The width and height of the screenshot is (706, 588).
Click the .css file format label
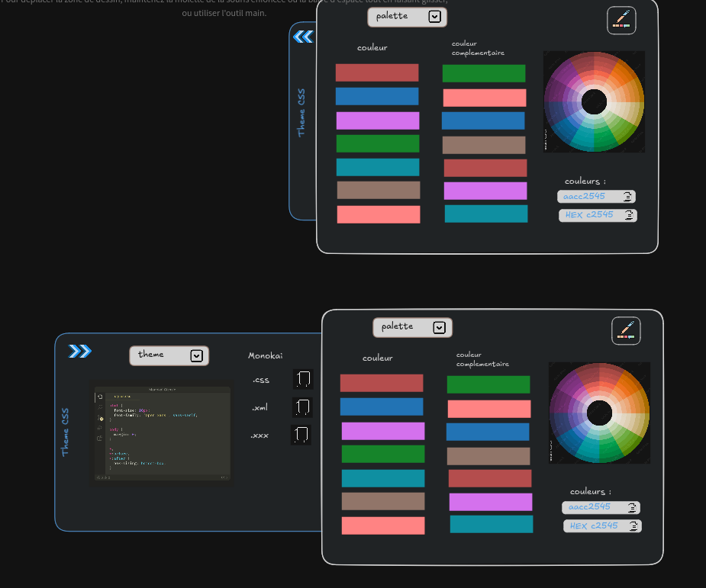tap(260, 380)
